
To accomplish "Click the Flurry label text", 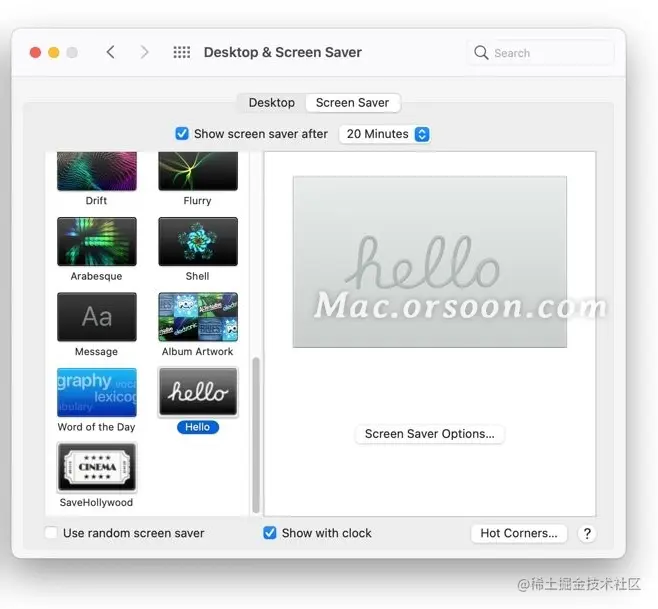I will click(197, 201).
